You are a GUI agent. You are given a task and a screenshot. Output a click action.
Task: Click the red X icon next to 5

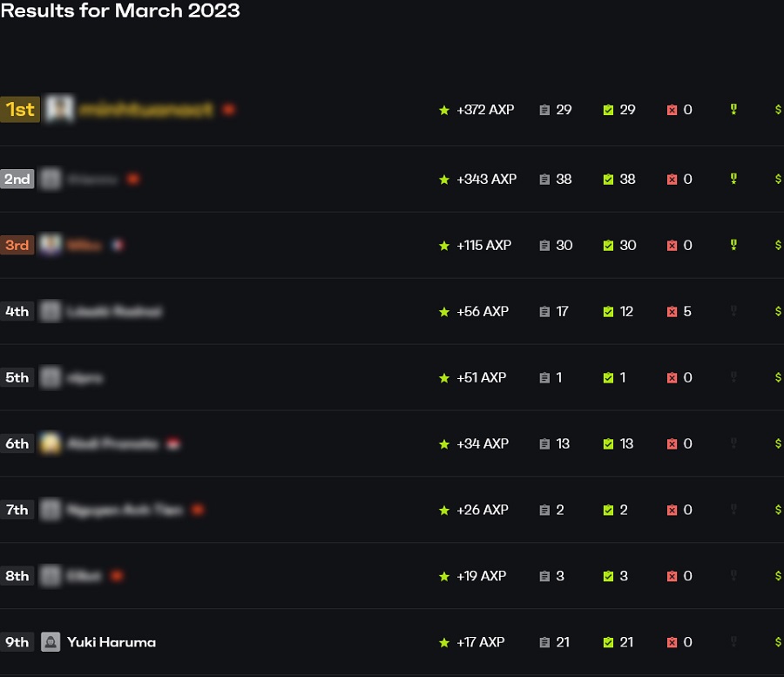[x=672, y=312]
